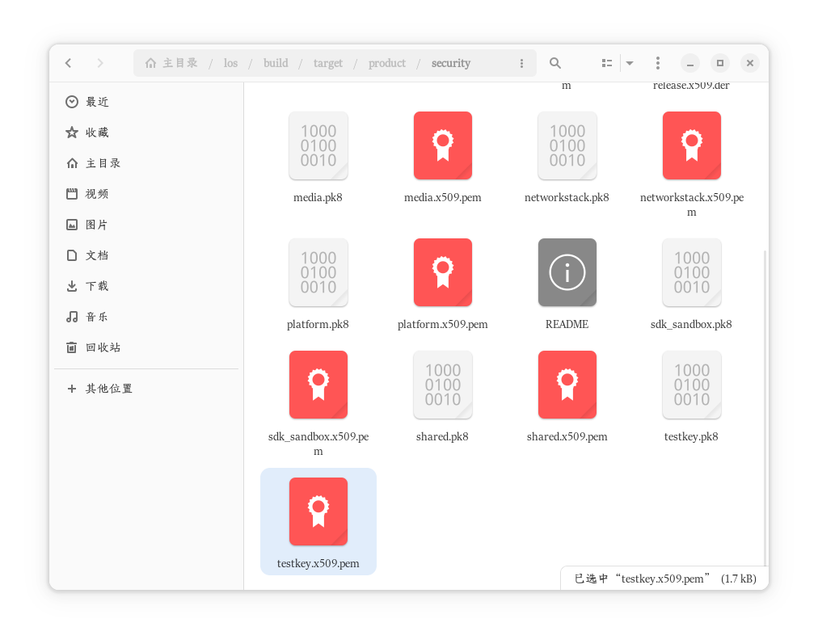
Task: Open media.pk8 file icon
Action: tap(318, 145)
